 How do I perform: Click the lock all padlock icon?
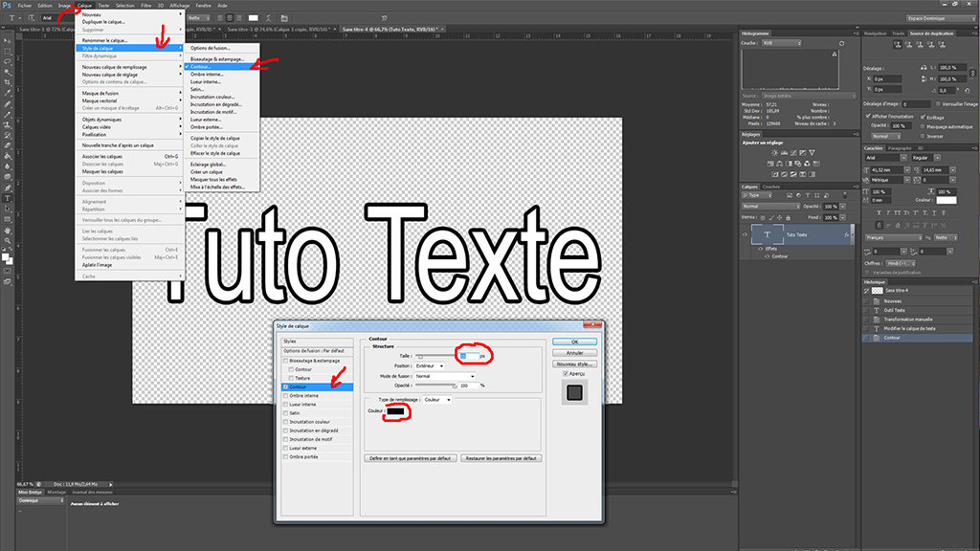(789, 217)
